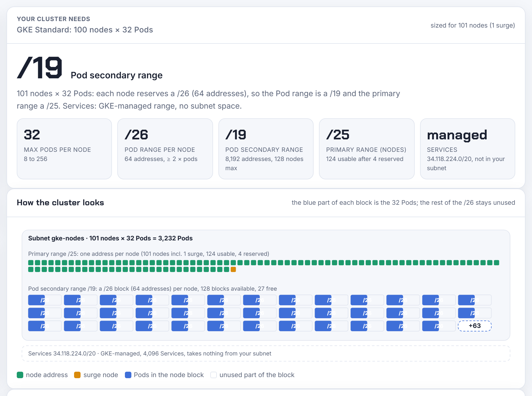This screenshot has height=396, width=532.
Task: Click the large /19 headline value
Action: pos(40,68)
